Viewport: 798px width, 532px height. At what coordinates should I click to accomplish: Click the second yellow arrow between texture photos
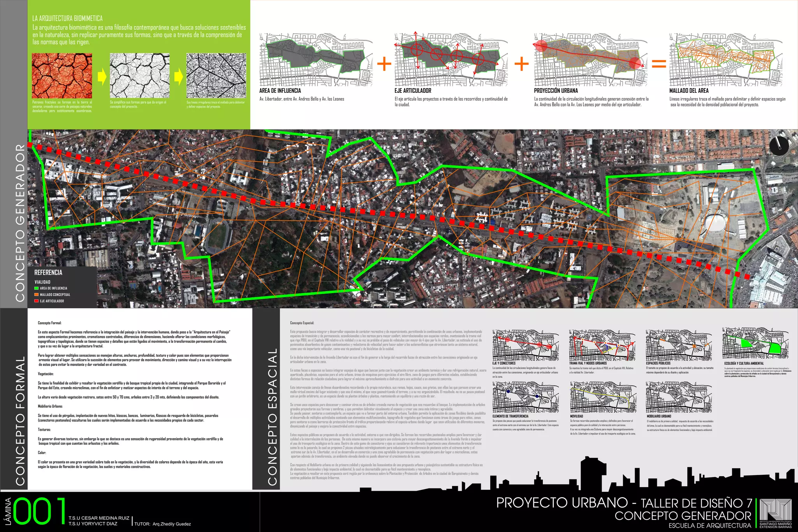(x=178, y=76)
